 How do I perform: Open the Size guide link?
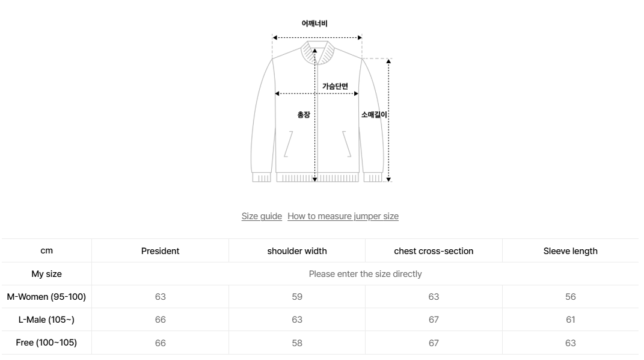262,216
